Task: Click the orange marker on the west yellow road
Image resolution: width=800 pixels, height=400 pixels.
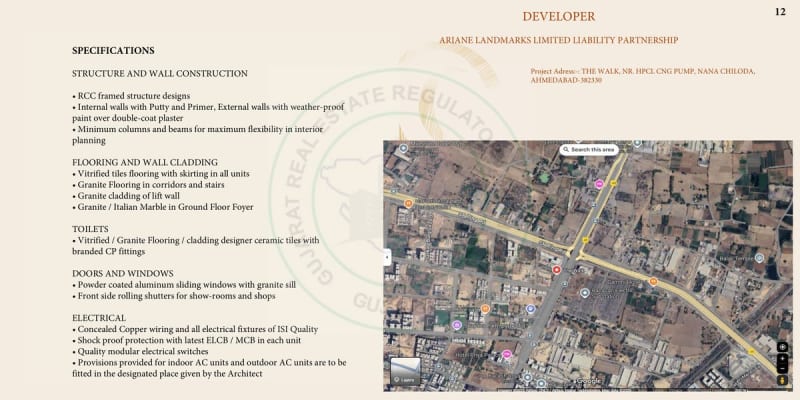Action: [408, 203]
